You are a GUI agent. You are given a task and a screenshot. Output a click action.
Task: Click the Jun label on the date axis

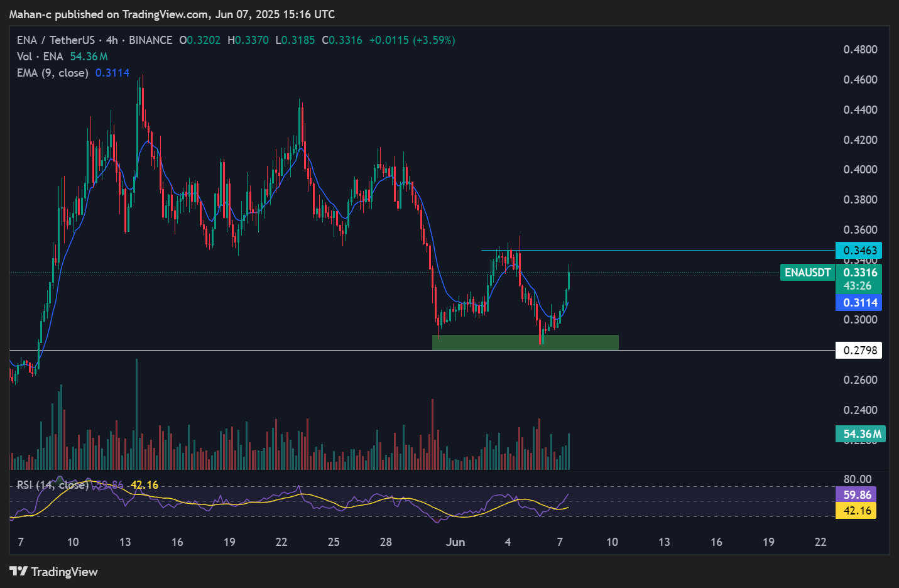455,542
